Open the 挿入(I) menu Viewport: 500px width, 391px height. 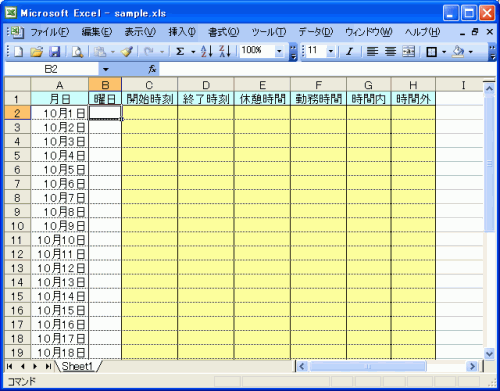(x=182, y=32)
